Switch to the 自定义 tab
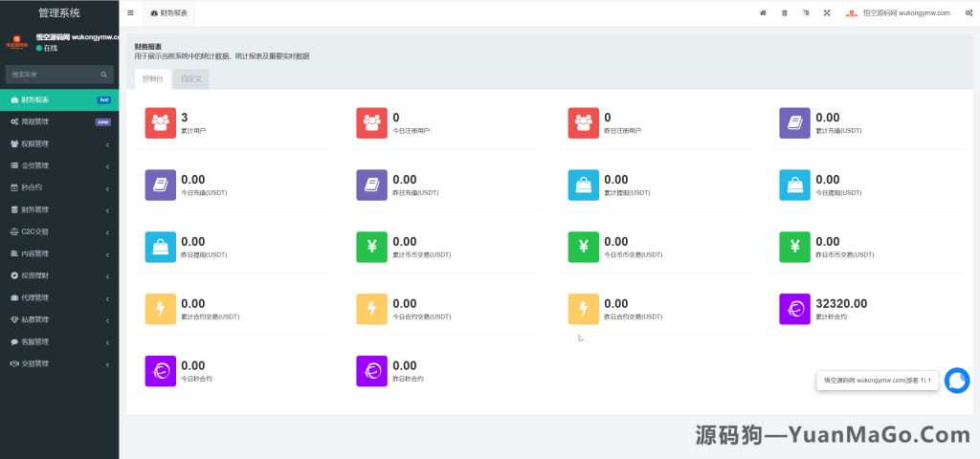 [190, 79]
